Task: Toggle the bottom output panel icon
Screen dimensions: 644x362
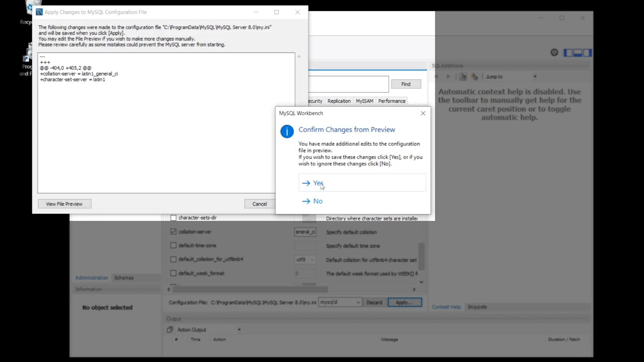Action: 578,53
